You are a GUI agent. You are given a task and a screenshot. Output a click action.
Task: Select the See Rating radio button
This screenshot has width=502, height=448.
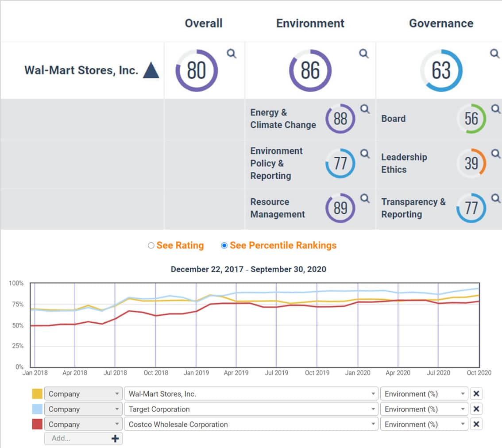[x=151, y=246]
